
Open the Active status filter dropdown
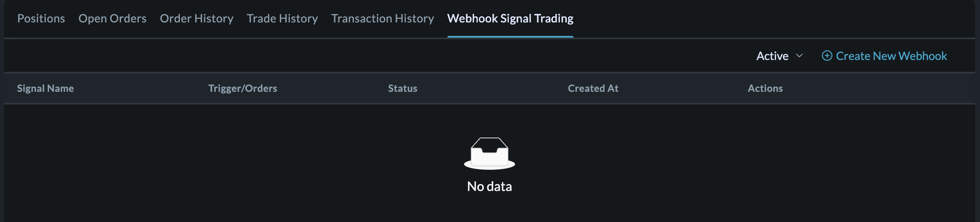point(772,56)
